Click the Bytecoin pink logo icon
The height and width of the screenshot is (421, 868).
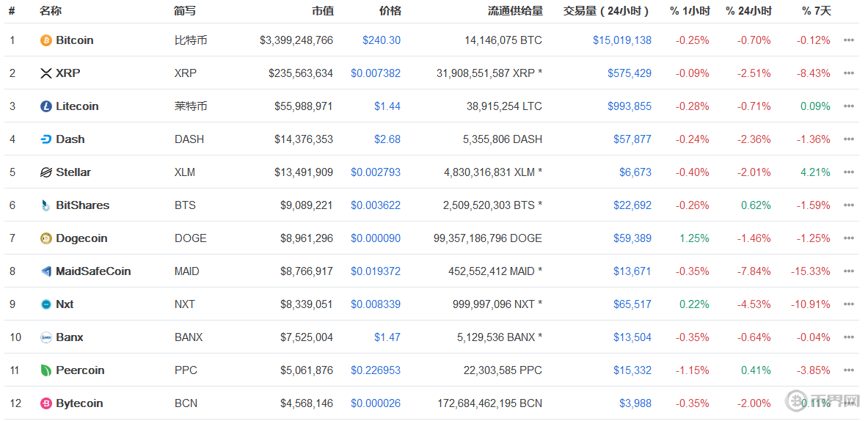coord(46,403)
